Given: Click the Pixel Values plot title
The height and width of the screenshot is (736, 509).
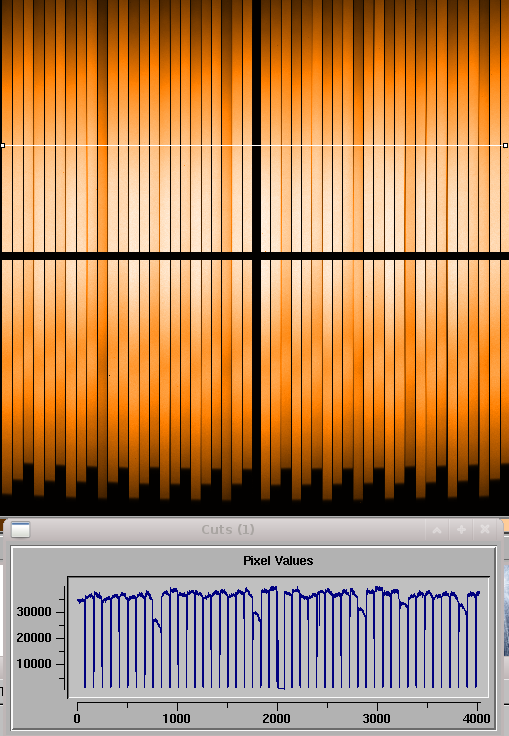Looking at the screenshot, I should coord(278,560).
